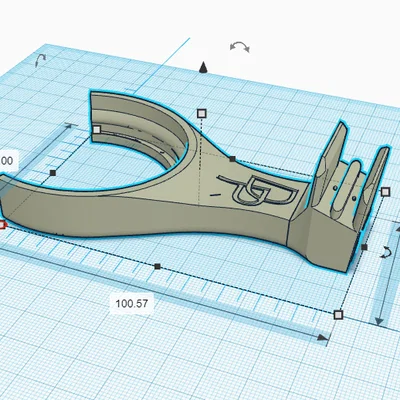Click the rotate arrow beside the model's right end
This screenshot has height=400, width=400.
(x=386, y=252)
